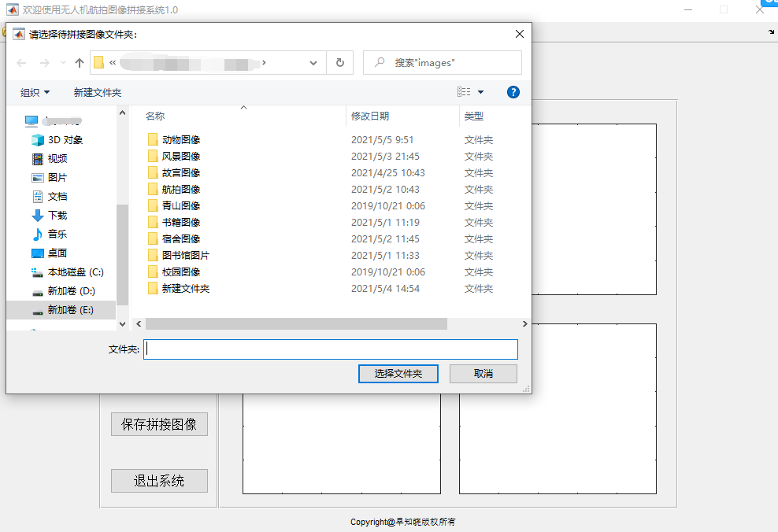Click inside the 文件夹 name input field

pos(331,349)
